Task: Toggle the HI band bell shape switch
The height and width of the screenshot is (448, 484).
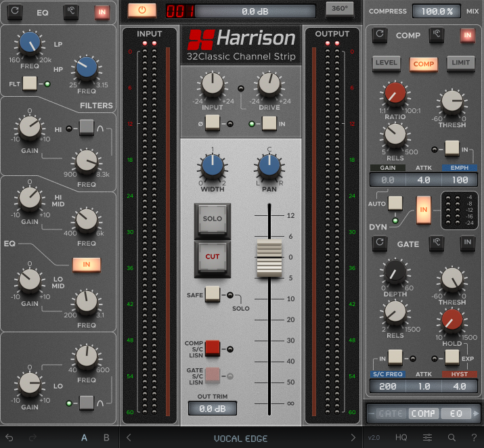Action: (x=87, y=127)
